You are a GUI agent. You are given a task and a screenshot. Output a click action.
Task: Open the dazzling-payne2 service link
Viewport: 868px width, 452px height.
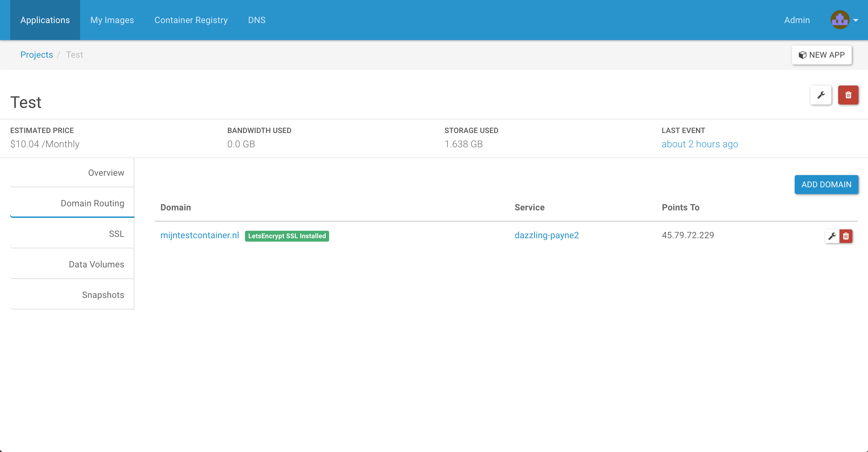click(x=547, y=235)
